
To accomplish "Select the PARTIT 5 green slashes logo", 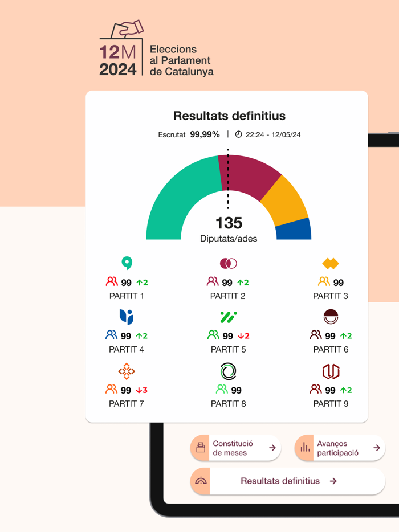I will 228,317.
